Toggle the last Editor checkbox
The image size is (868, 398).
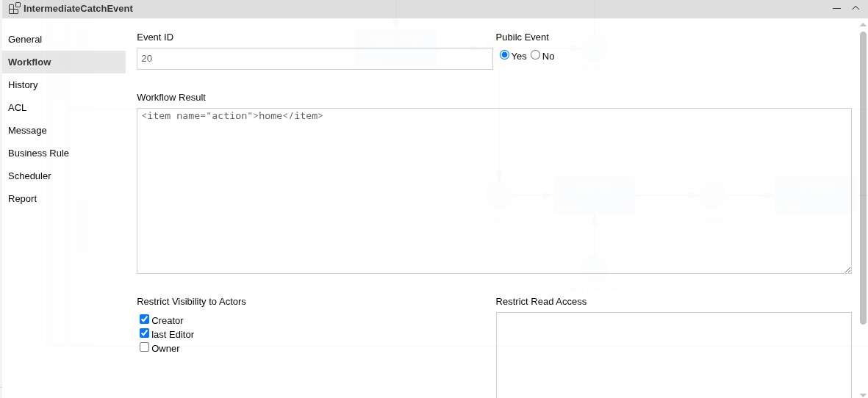(x=145, y=333)
